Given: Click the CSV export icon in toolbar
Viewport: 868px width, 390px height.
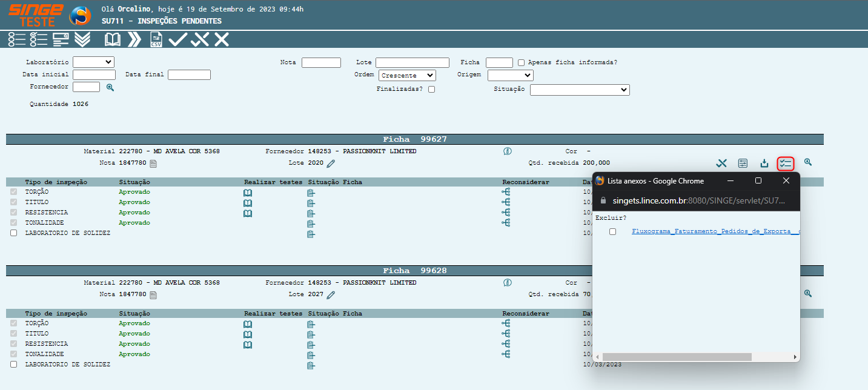Looking at the screenshot, I should pyautogui.click(x=156, y=40).
